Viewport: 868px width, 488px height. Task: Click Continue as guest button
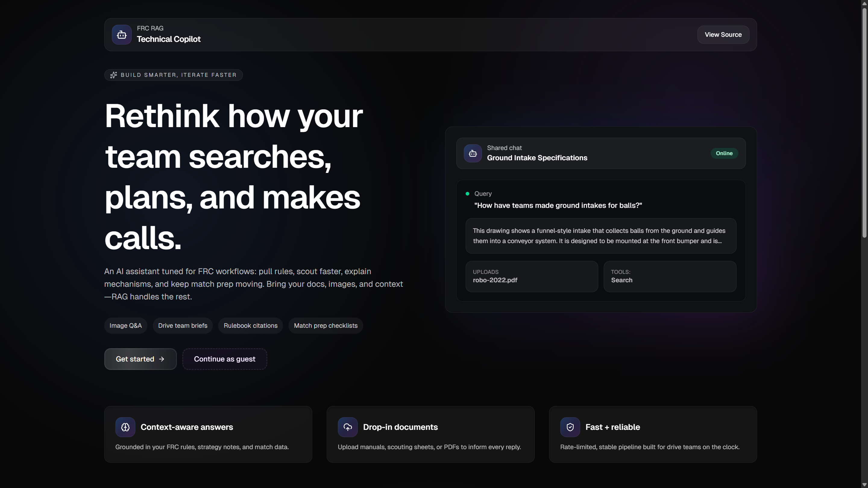(225, 359)
